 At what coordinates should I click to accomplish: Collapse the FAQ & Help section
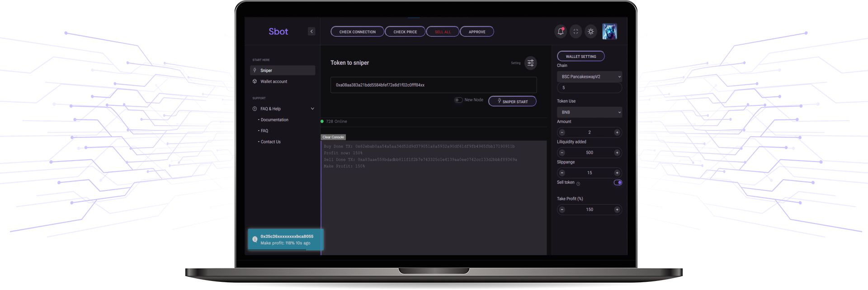click(x=312, y=109)
